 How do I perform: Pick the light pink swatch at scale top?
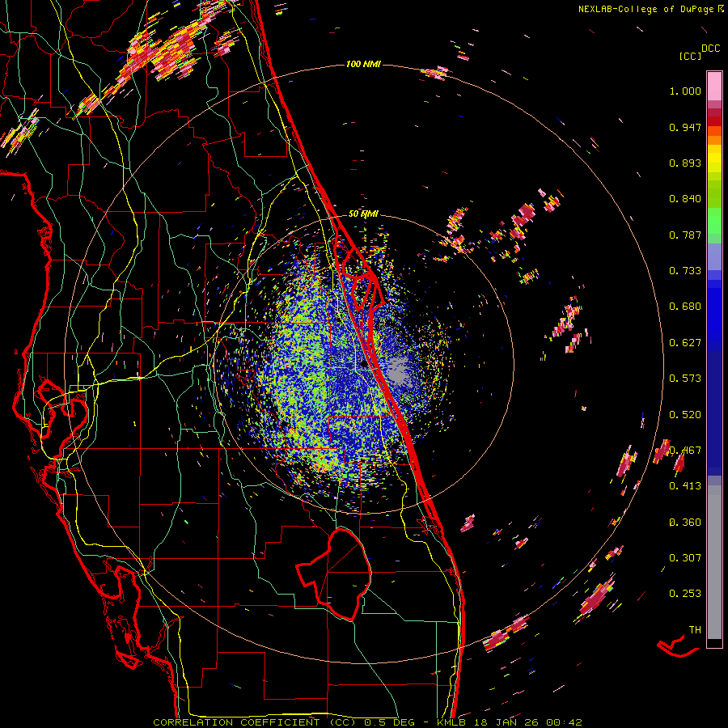714,86
